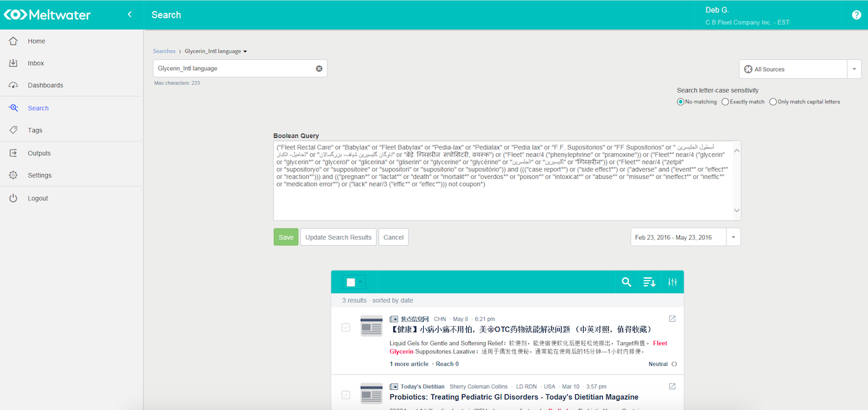Screen dimensions: 868x410
Task: Check the box for the Probiotics article
Action: click(346, 395)
